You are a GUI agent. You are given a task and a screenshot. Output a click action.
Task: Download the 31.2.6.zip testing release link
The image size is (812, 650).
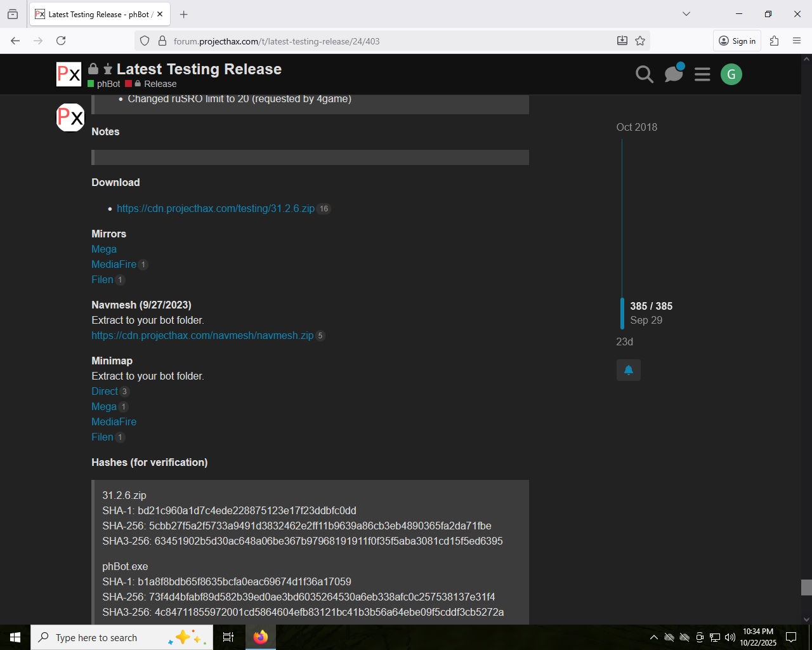tap(215, 209)
